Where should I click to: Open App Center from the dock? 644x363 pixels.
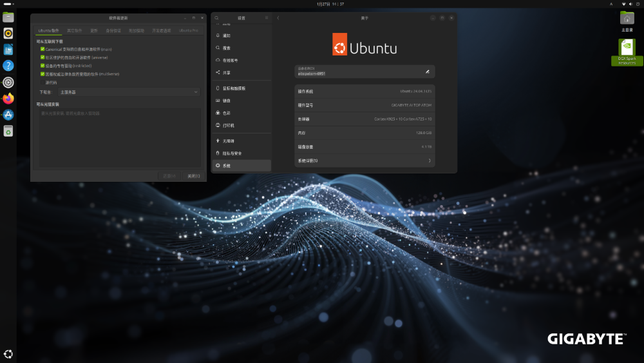click(8, 115)
